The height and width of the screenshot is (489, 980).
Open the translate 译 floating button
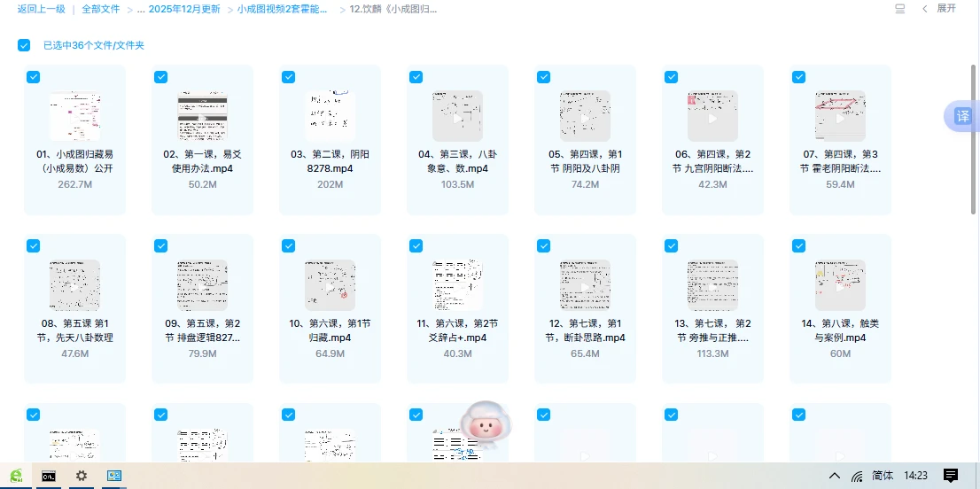click(963, 116)
